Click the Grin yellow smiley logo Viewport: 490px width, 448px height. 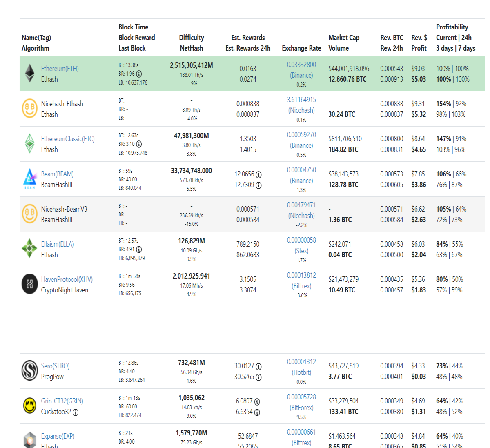point(30,406)
